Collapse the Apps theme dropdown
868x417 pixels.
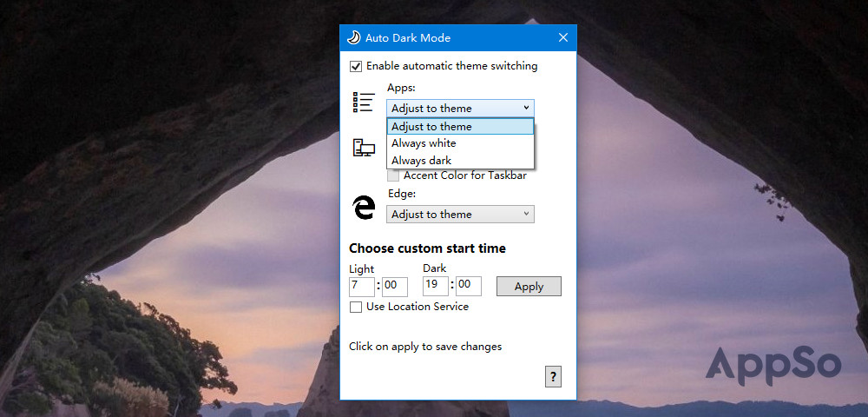460,108
